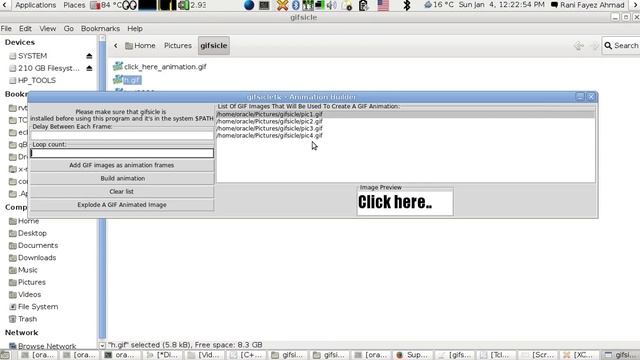Open the View menu in file manager
The width and height of the screenshot is (640, 360).
pos(47,29)
